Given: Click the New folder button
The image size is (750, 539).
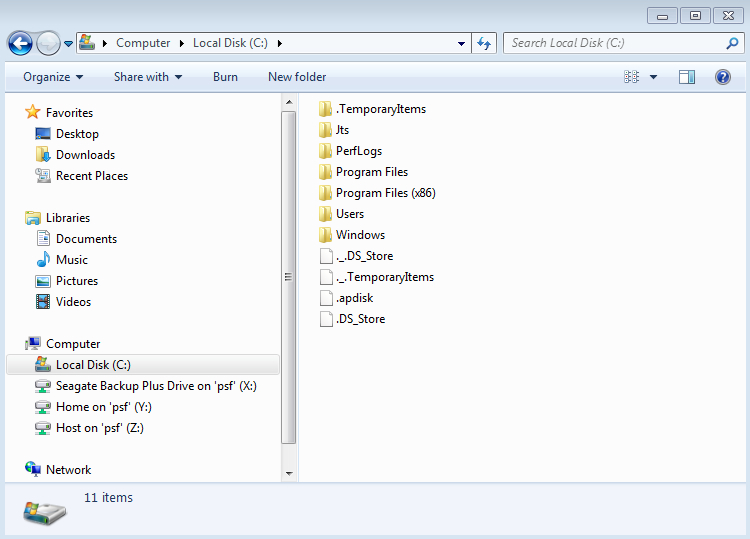Looking at the screenshot, I should click(x=297, y=77).
